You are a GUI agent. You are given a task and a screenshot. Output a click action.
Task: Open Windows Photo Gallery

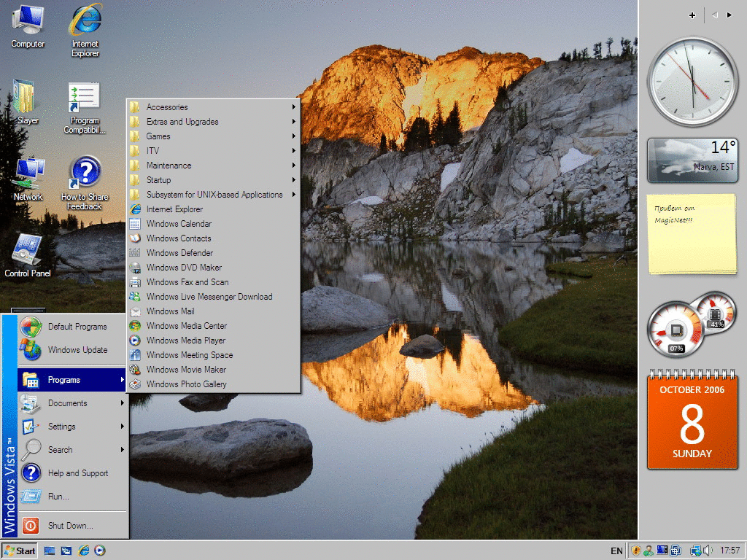[214, 384]
